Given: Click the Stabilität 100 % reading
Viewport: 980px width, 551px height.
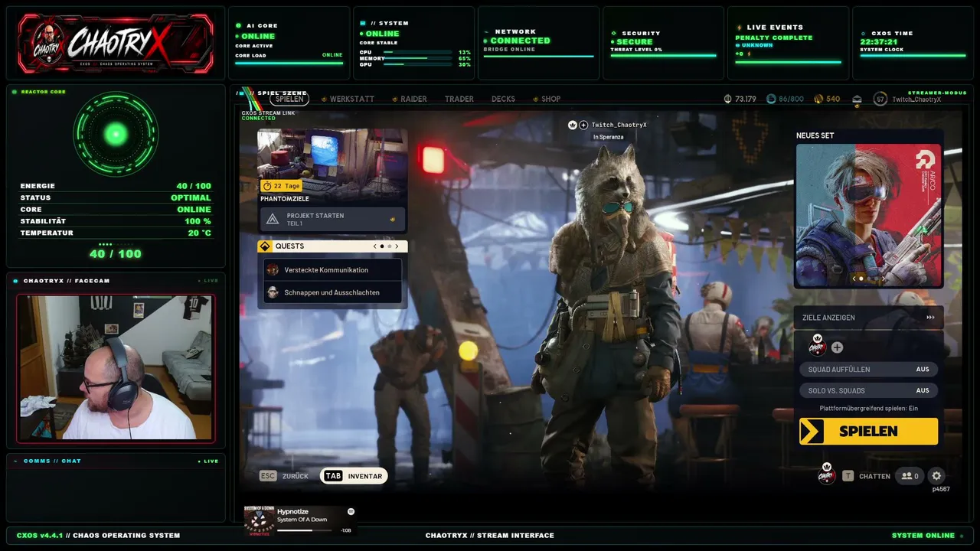Looking at the screenshot, I should pos(198,221).
